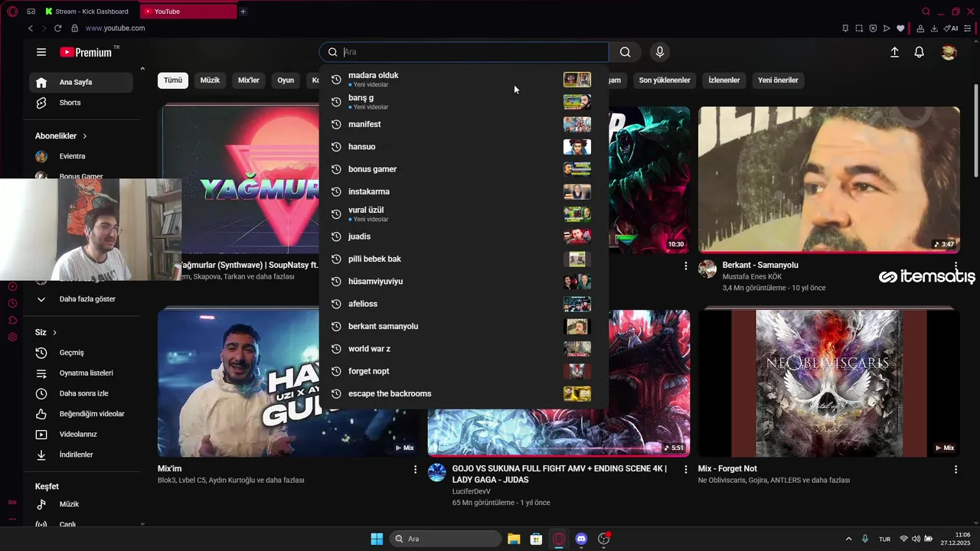The height and width of the screenshot is (551, 980).
Task: Click the send flow arrow icon
Action: click(x=887, y=28)
